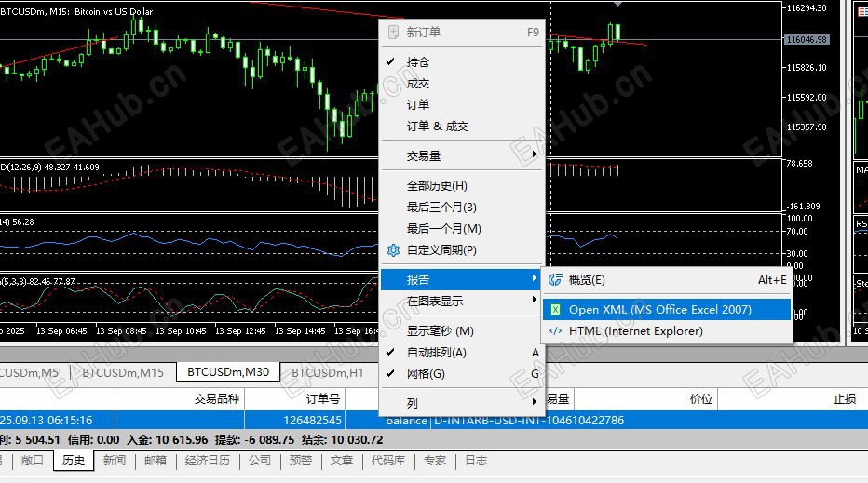Open the 新闻 news tab
The image size is (868, 483).
click(114, 461)
